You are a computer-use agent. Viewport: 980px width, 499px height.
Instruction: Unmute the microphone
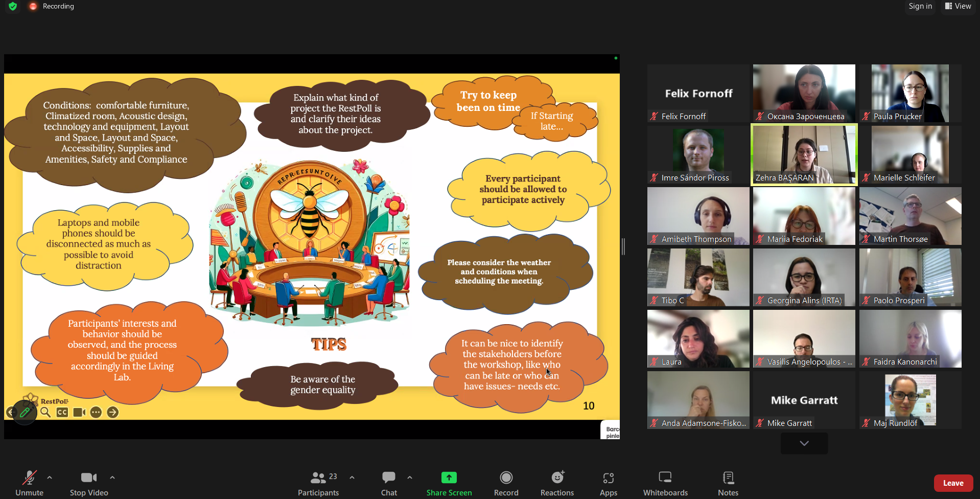(29, 483)
